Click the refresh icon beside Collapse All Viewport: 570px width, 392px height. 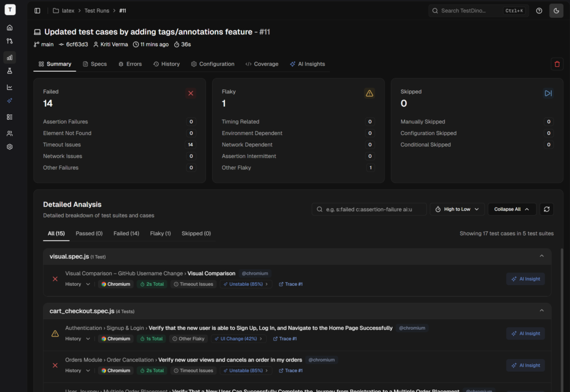click(x=547, y=209)
